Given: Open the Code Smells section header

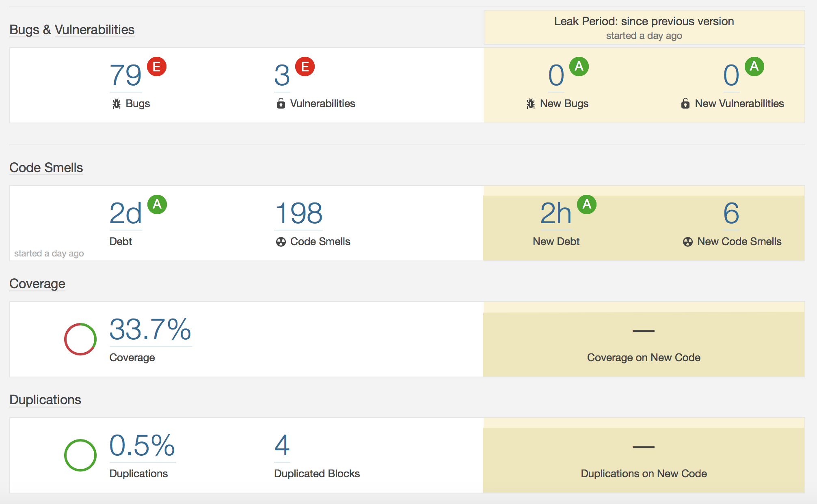Looking at the screenshot, I should pos(46,167).
